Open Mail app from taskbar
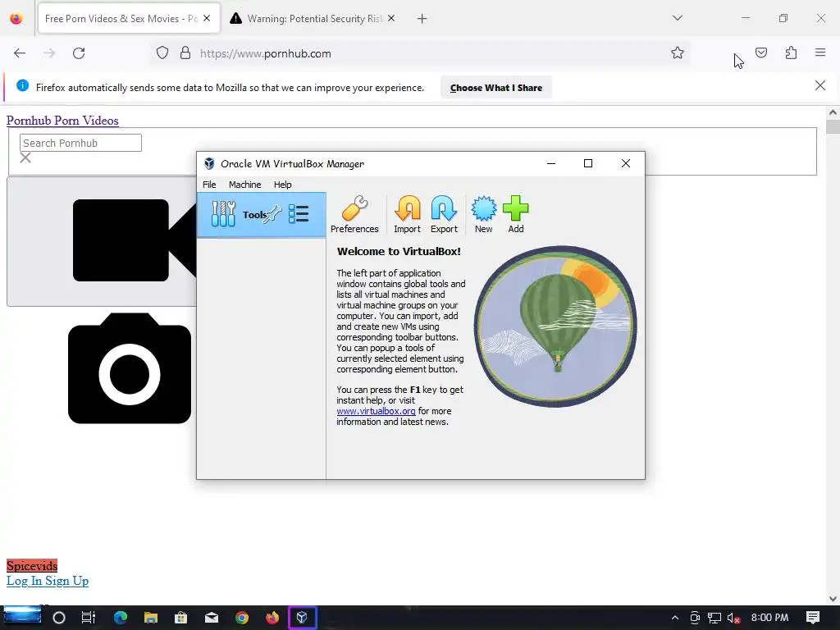The width and height of the screenshot is (840, 630). pyautogui.click(x=212, y=618)
